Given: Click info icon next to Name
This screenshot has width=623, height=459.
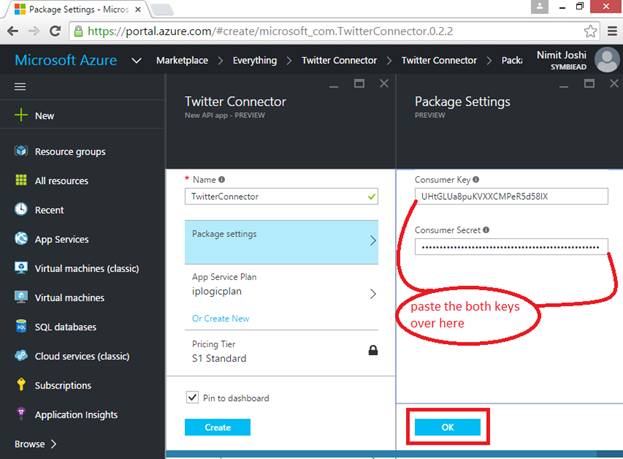Looking at the screenshot, I should click(x=222, y=180).
